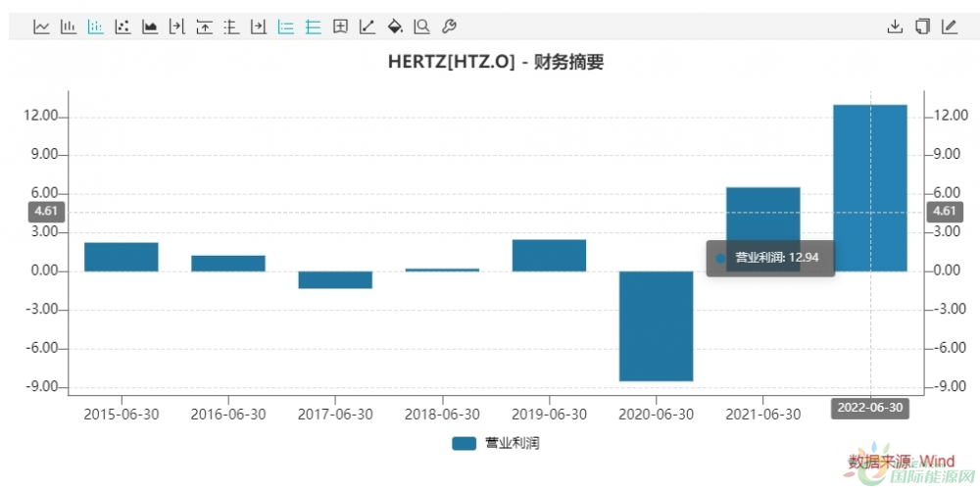Click the left 4.61 axis pointer badge
Screen dimensions: 980x491
[46, 211]
